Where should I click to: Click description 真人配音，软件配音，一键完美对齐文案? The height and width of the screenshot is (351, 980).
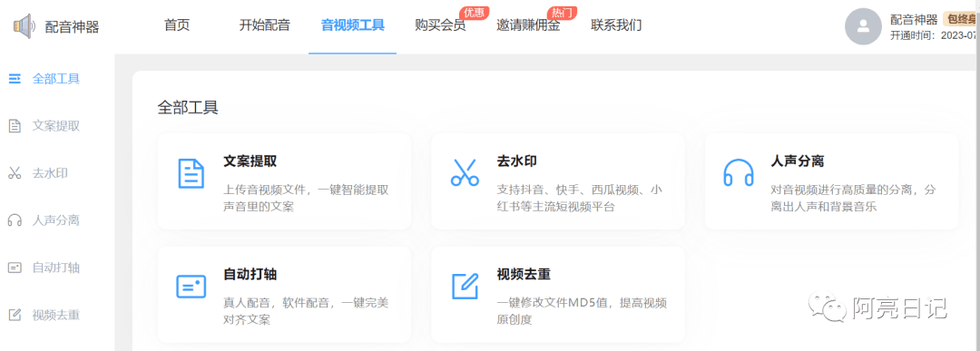click(307, 311)
